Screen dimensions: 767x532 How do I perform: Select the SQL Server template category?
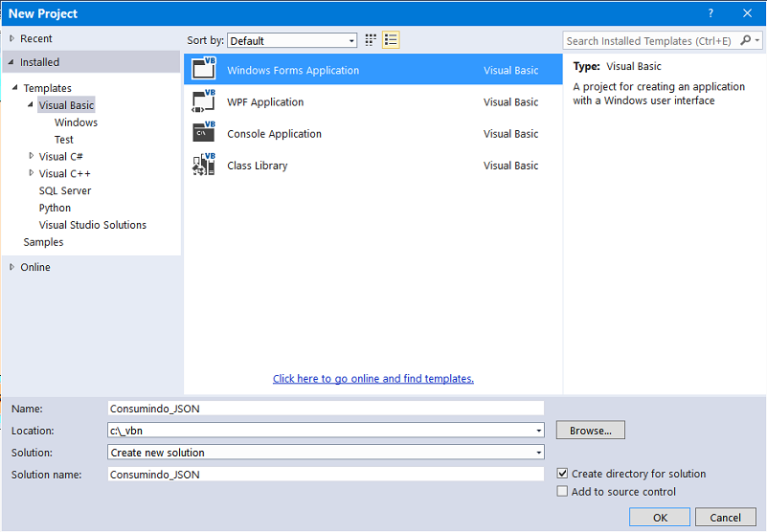[x=65, y=190]
